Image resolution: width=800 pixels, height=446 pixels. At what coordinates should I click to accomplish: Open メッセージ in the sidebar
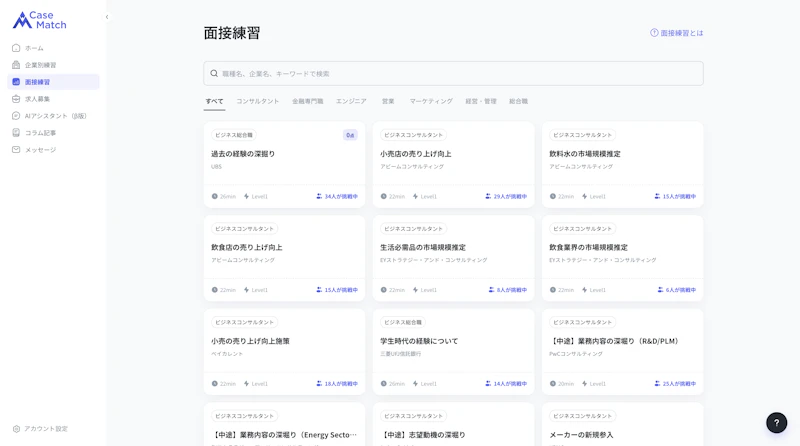coord(53,150)
